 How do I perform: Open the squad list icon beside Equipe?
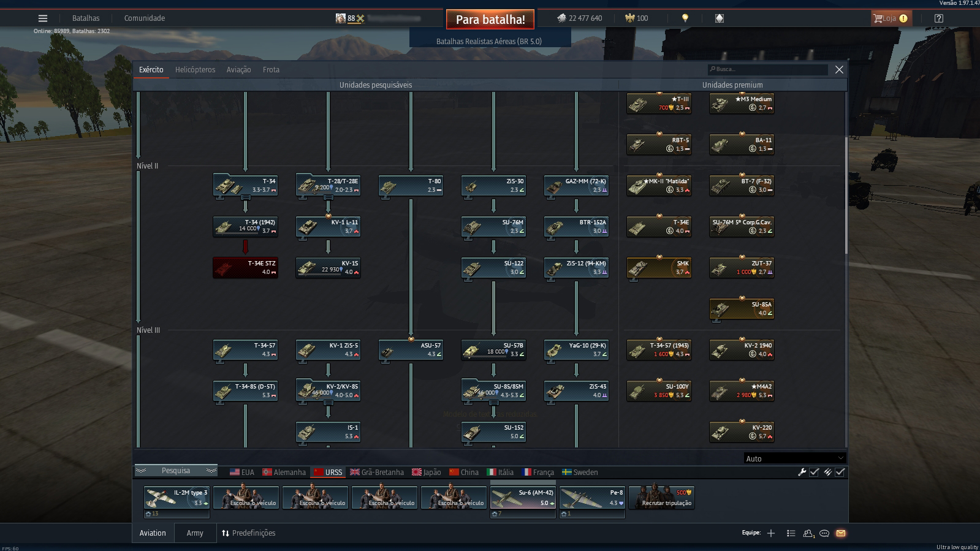coord(791,533)
